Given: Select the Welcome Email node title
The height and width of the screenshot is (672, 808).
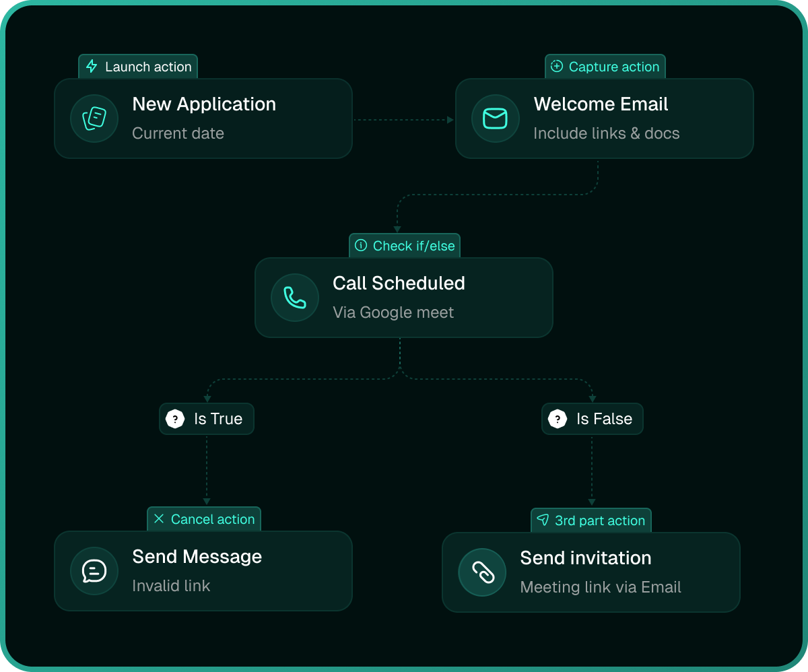Looking at the screenshot, I should coord(601,104).
